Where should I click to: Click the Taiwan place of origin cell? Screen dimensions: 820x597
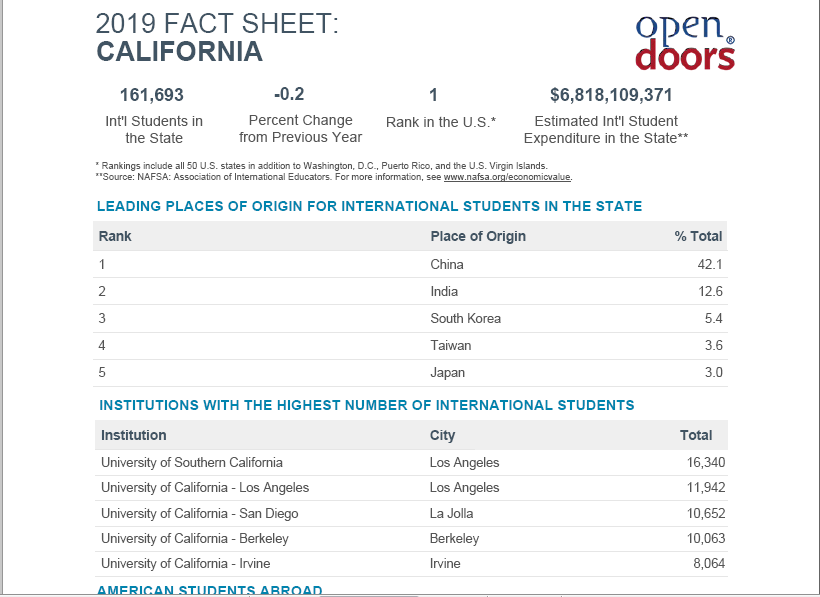449,345
